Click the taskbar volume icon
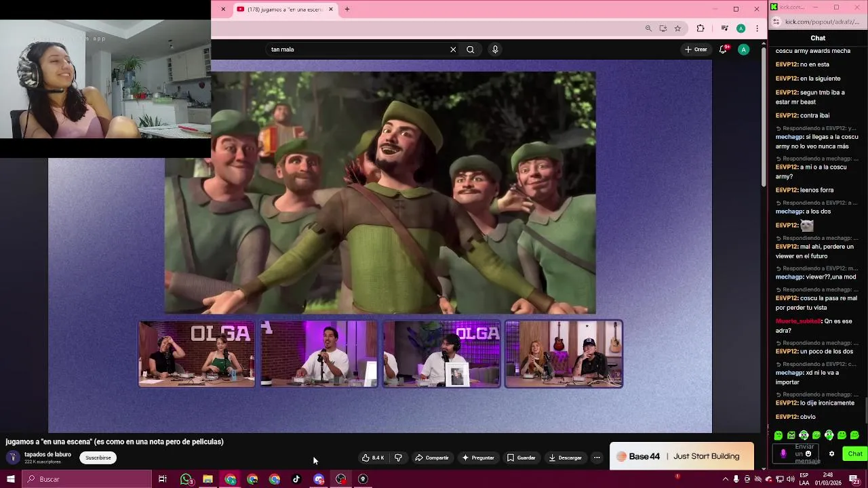The image size is (868, 488). tap(790, 479)
